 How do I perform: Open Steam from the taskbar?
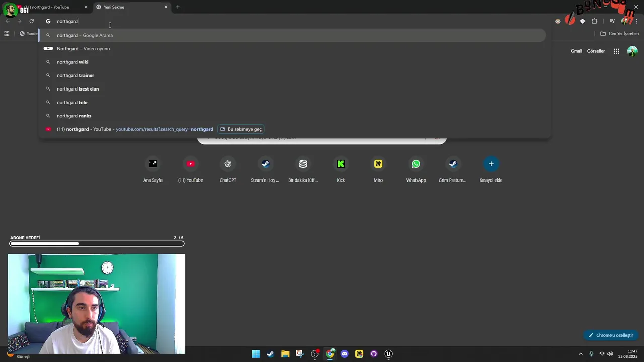coord(270,354)
